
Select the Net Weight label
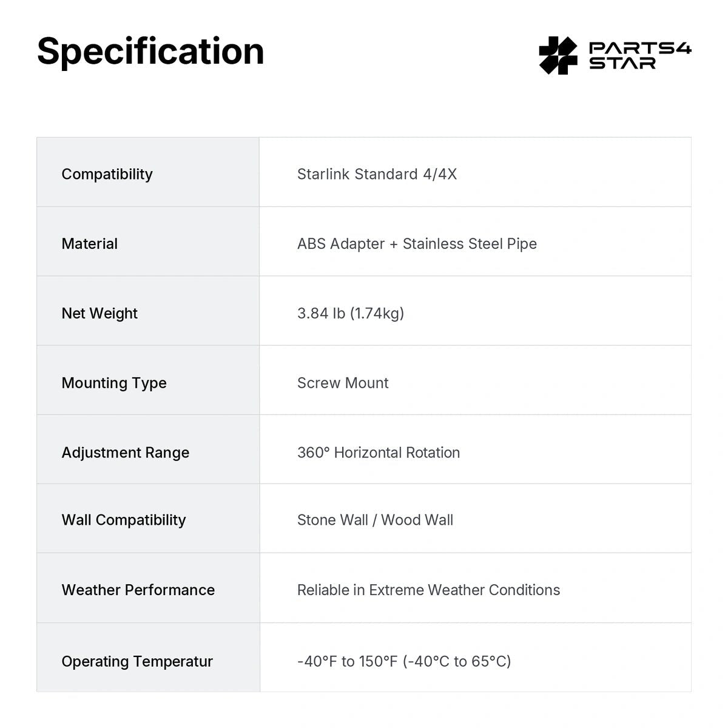[99, 314]
